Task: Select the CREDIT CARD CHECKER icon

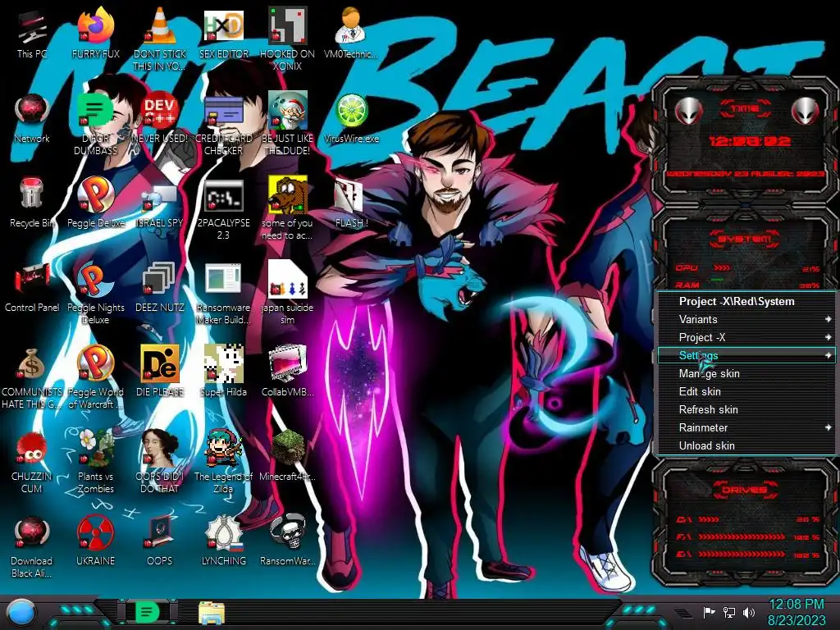Action: pyautogui.click(x=224, y=112)
